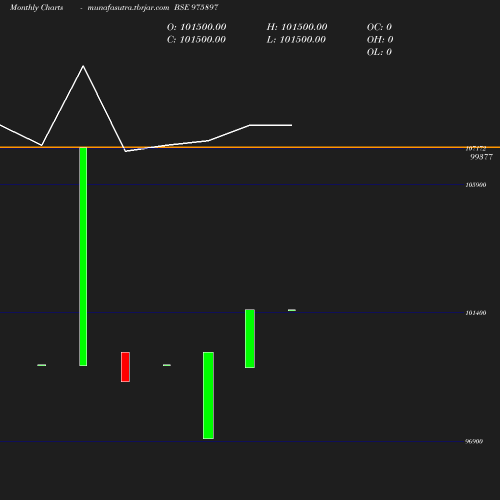Viewport: 500px width, 500px height.
Task: Select the 'C: 101500.00' close value
Action: point(196,40)
